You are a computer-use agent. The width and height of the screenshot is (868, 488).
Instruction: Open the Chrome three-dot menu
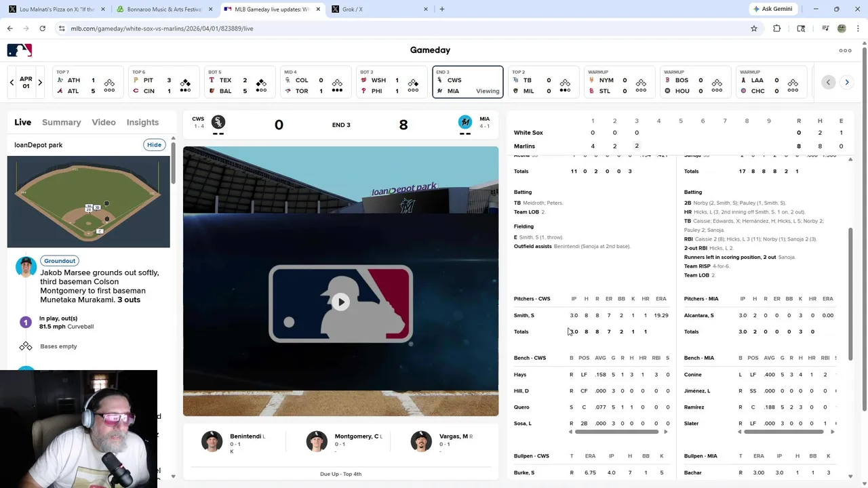pos(858,28)
